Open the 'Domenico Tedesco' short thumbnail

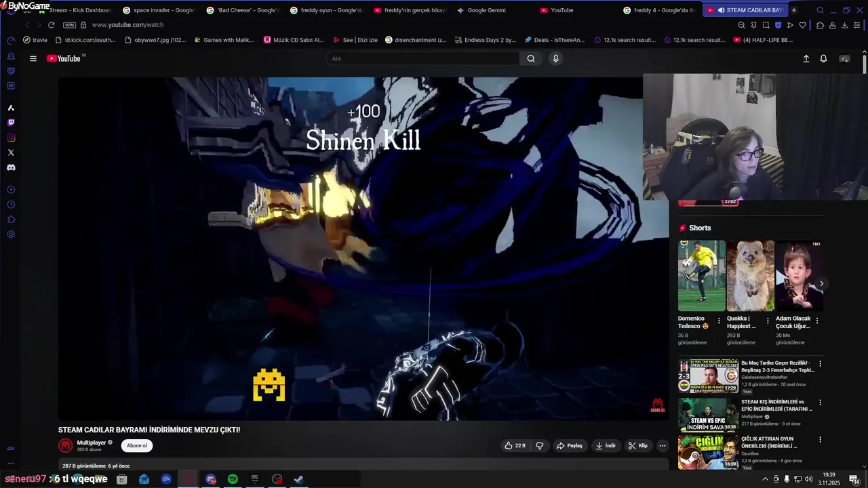coord(702,275)
